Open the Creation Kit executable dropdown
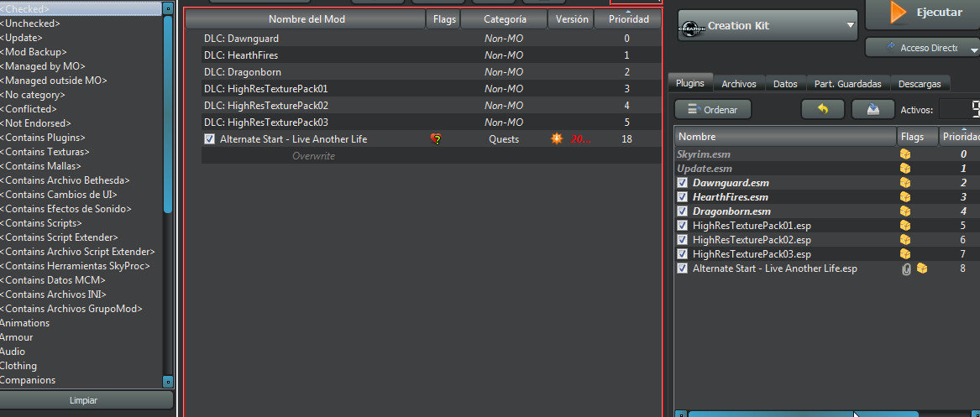This screenshot has width=980, height=417. pyautogui.click(x=768, y=26)
